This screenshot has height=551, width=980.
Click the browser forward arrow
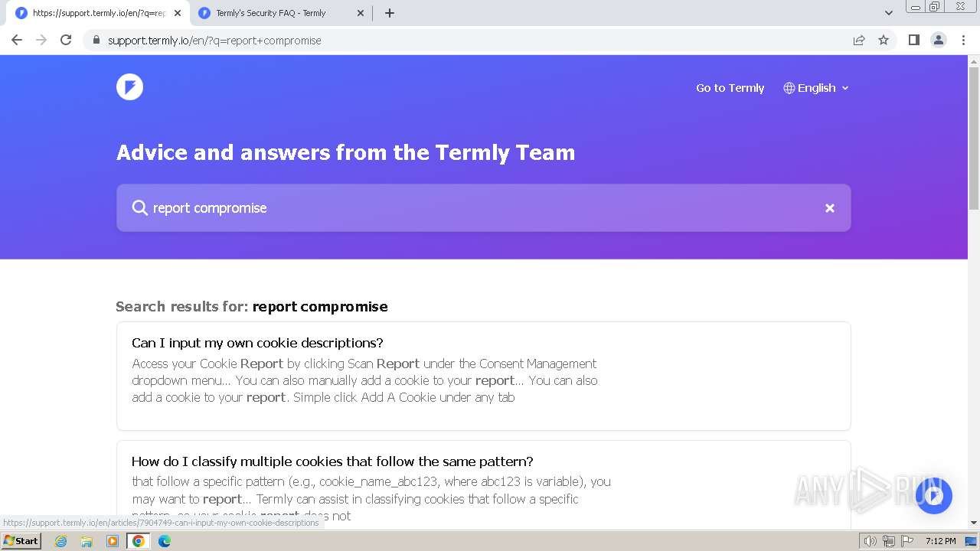point(41,40)
